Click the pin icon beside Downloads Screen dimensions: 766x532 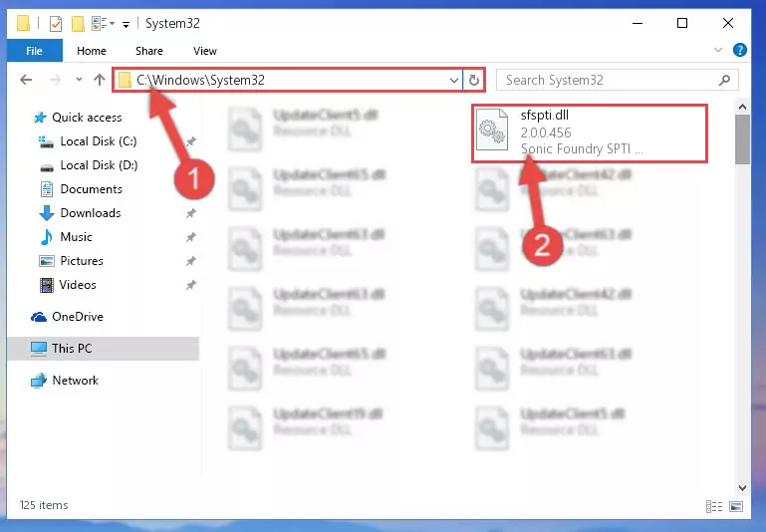191,213
